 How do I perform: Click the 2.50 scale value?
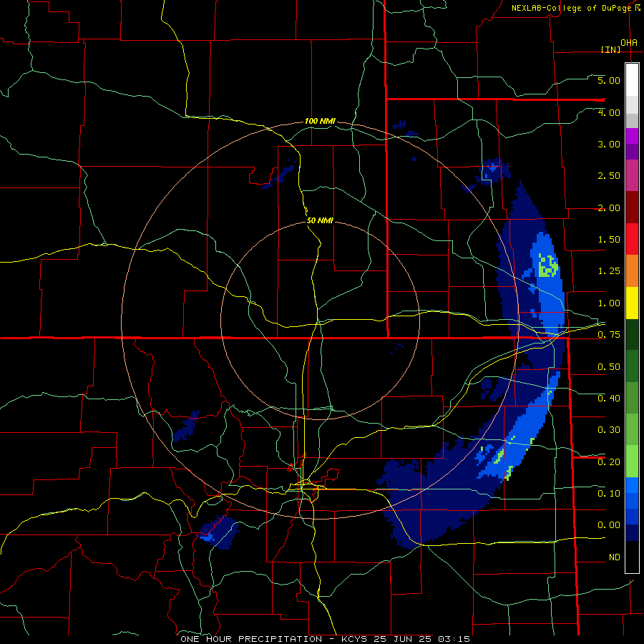609,176
